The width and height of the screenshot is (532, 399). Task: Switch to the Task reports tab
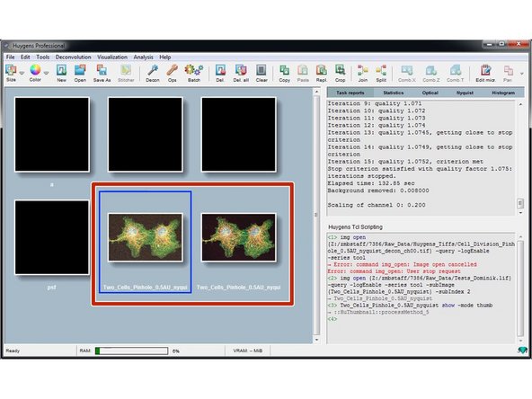tap(350, 93)
